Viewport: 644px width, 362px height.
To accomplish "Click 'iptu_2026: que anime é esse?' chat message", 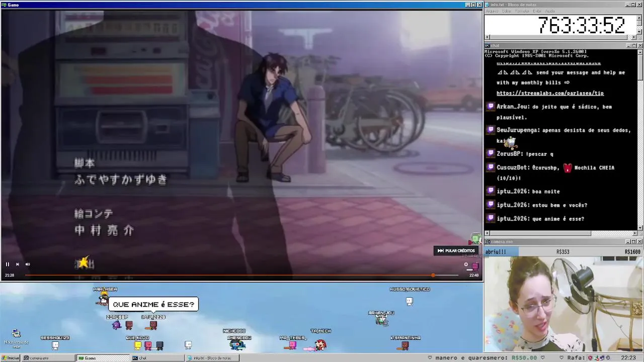I will [x=540, y=219].
